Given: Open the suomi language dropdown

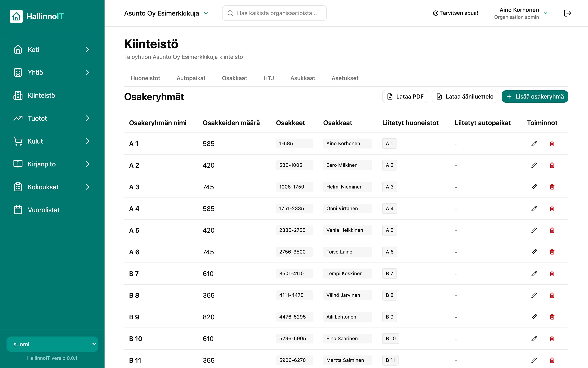Looking at the screenshot, I should pos(52,344).
